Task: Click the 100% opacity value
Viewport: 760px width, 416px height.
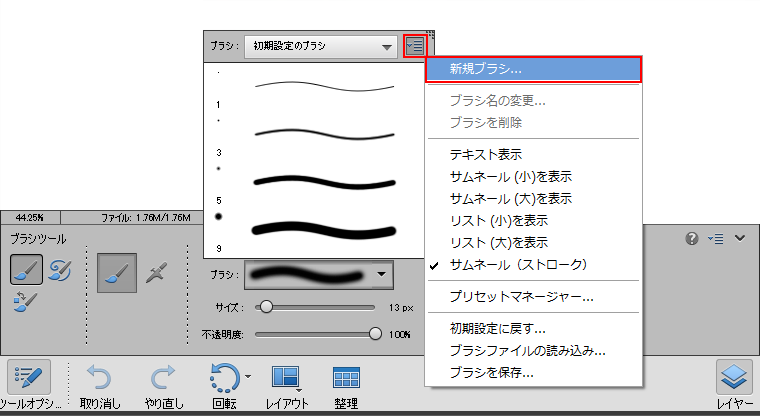Action: (400, 334)
